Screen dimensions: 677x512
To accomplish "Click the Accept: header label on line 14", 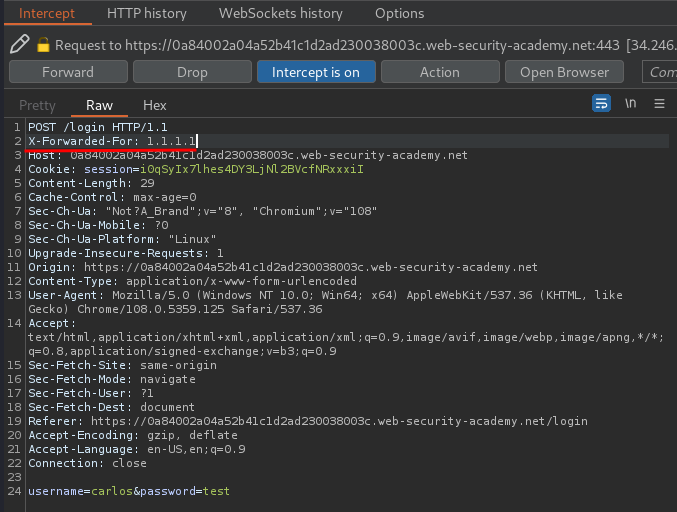I will [x=52, y=323].
